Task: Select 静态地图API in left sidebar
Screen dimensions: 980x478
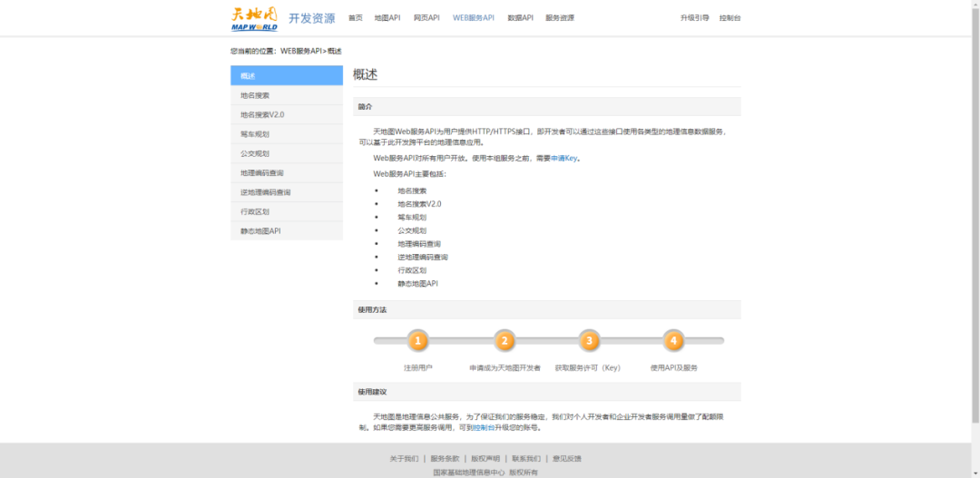Action: tap(287, 231)
